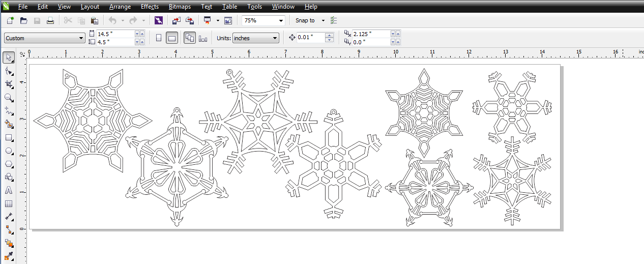Screen dimensions: 644x264
Task: Show the Welcome screen icon
Action: tap(228, 20)
